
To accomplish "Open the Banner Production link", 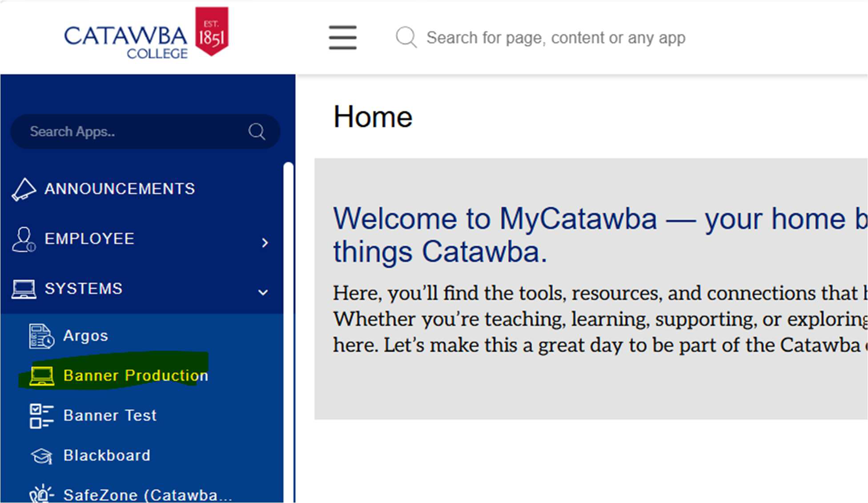I will click(x=136, y=375).
